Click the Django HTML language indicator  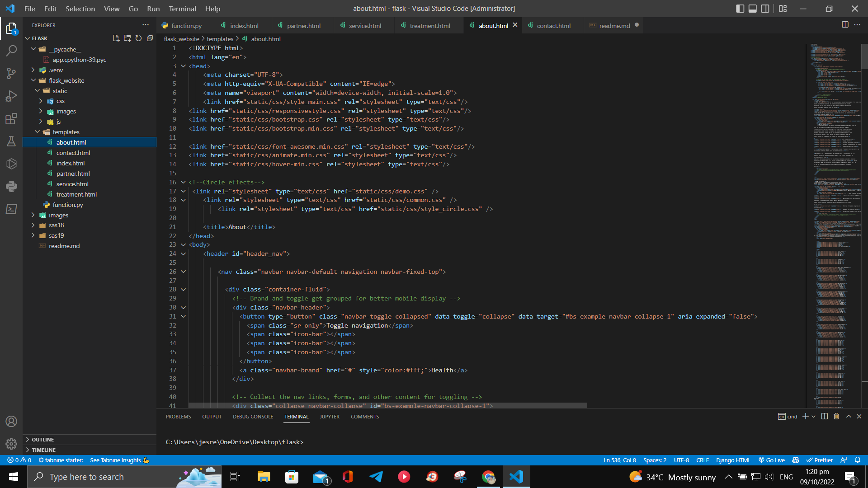733,460
